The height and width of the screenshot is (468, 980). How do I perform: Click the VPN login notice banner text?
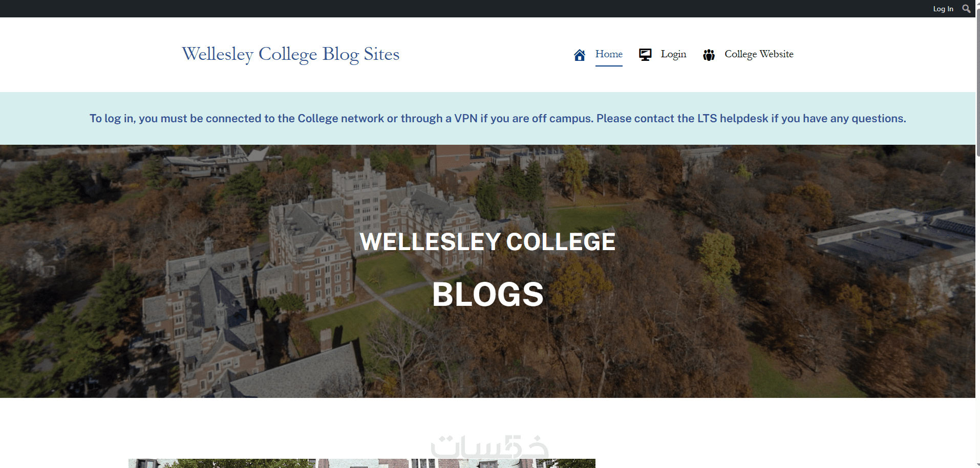[x=497, y=119]
